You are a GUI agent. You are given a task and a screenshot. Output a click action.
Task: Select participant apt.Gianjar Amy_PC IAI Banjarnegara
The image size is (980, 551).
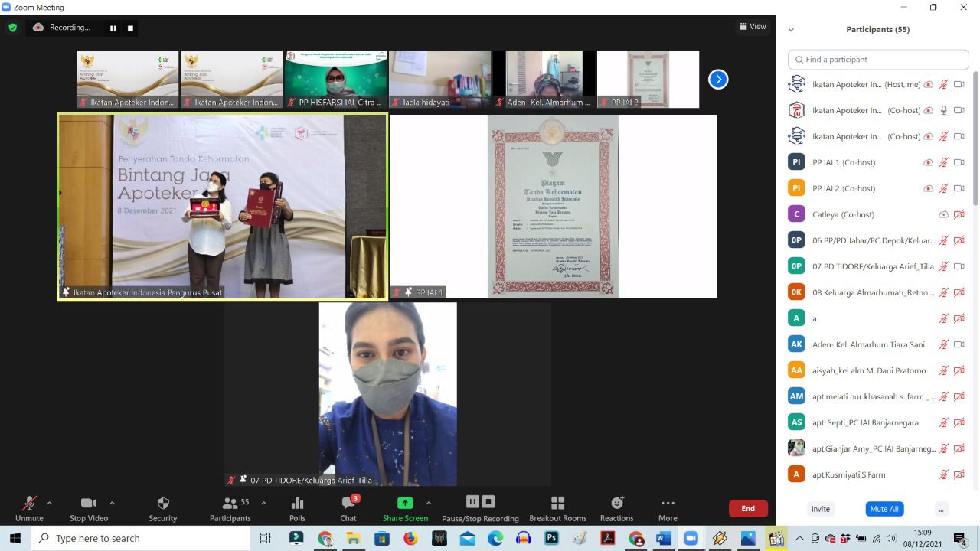(878, 448)
